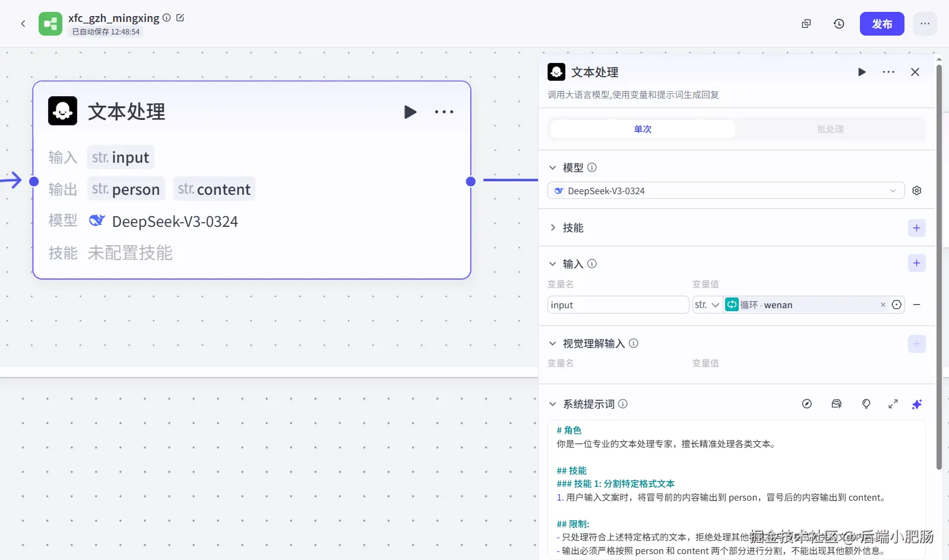
Task: Click the side panel vertical scrollbar
Action: coord(939,267)
